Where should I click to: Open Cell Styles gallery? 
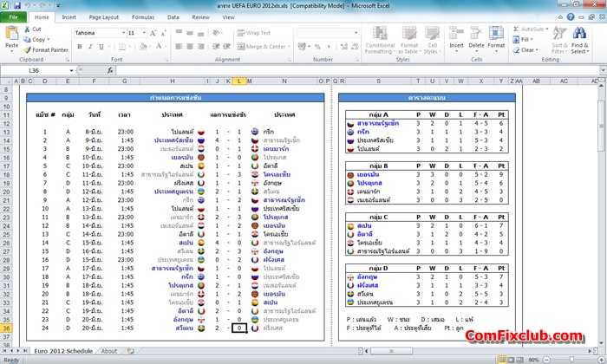click(x=431, y=40)
